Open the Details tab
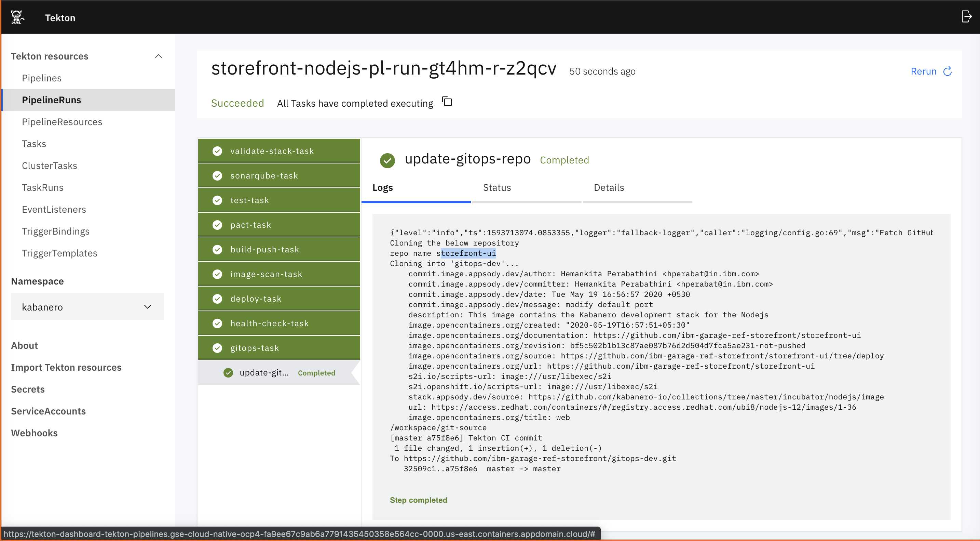The height and width of the screenshot is (541, 980). click(608, 187)
